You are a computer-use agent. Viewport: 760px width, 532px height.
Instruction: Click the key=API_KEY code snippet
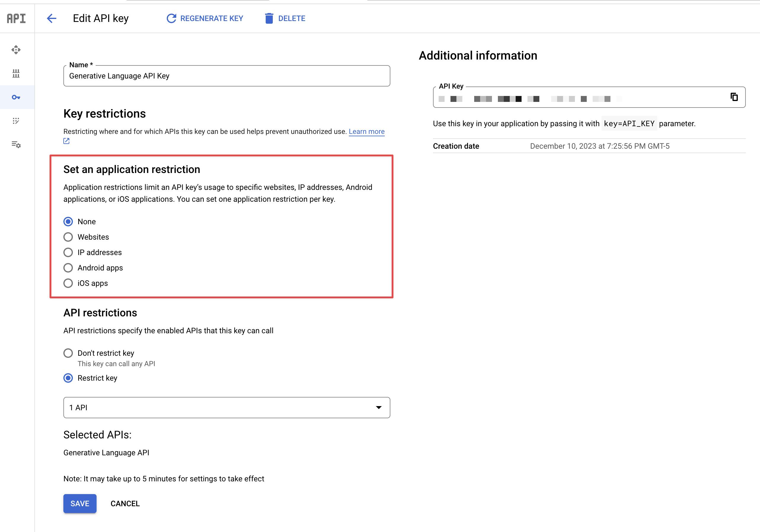click(629, 124)
